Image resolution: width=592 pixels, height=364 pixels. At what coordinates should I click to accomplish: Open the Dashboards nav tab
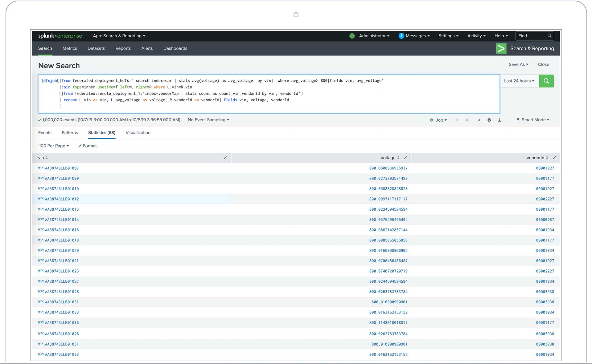click(x=175, y=48)
